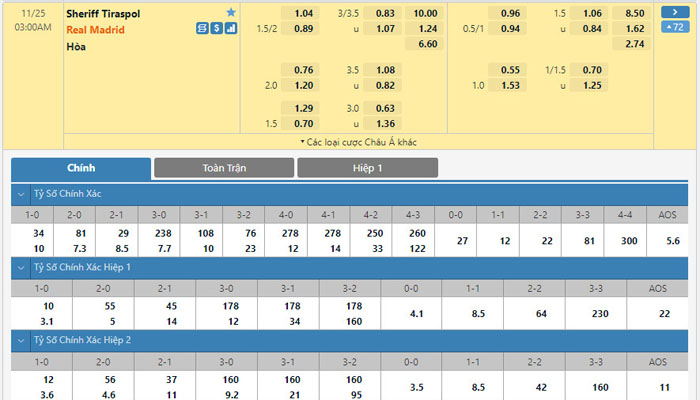
Task: Click full-match 4-4 odds 300
Action: (629, 241)
